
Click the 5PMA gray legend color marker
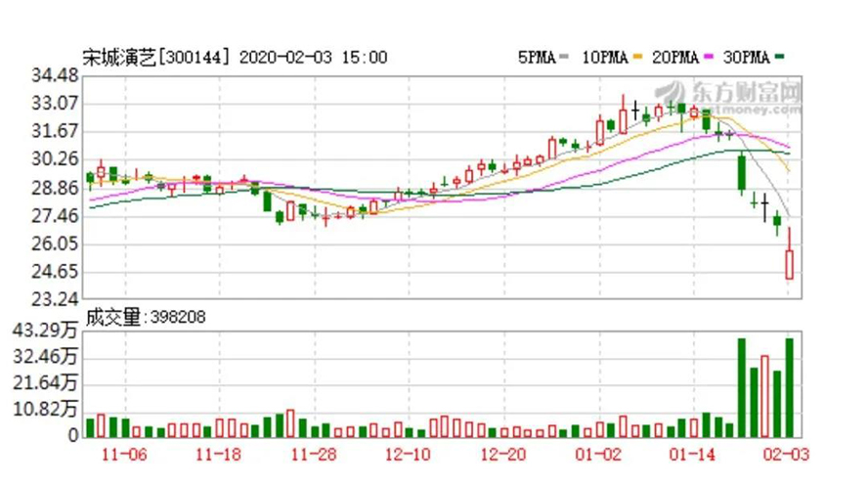click(x=564, y=56)
